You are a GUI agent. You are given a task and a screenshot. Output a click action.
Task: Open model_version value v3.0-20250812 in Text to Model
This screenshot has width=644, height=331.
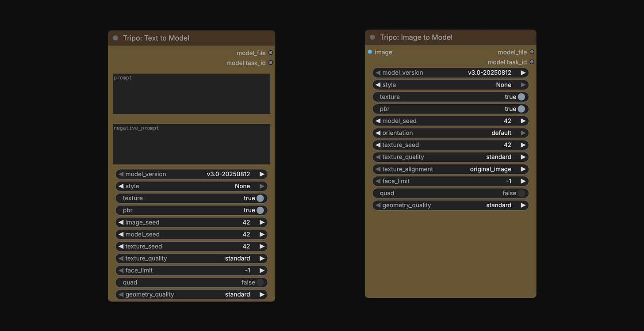coord(228,174)
